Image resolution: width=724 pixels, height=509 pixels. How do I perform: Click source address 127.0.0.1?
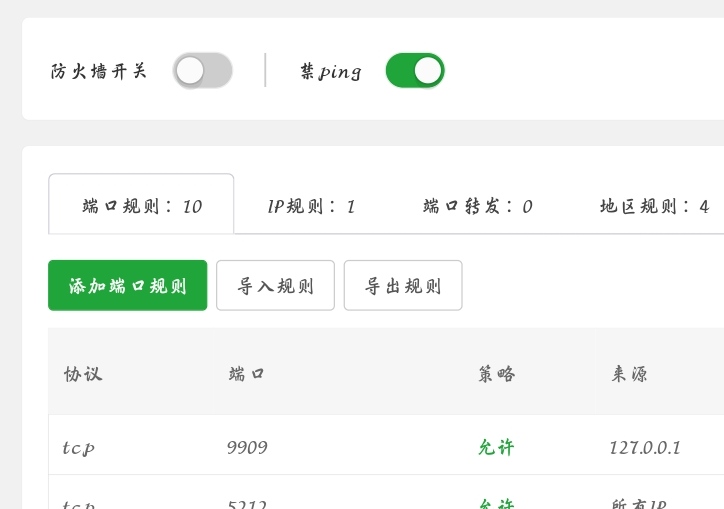[645, 447]
